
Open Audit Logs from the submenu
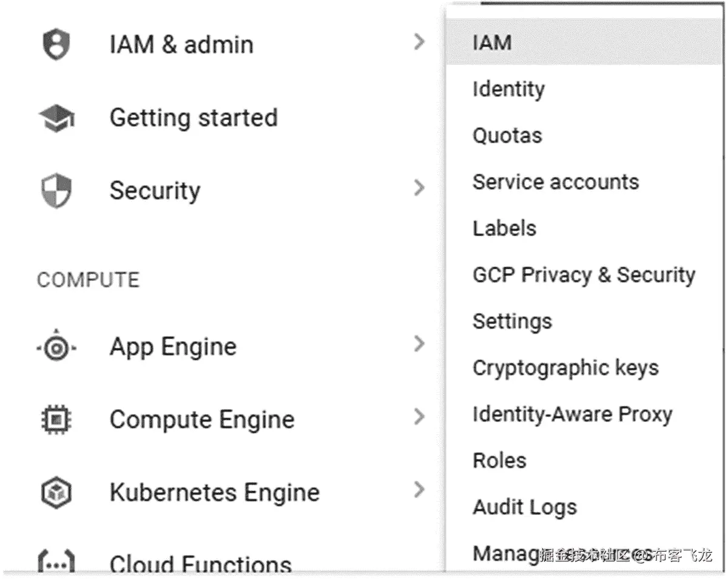coord(525,507)
